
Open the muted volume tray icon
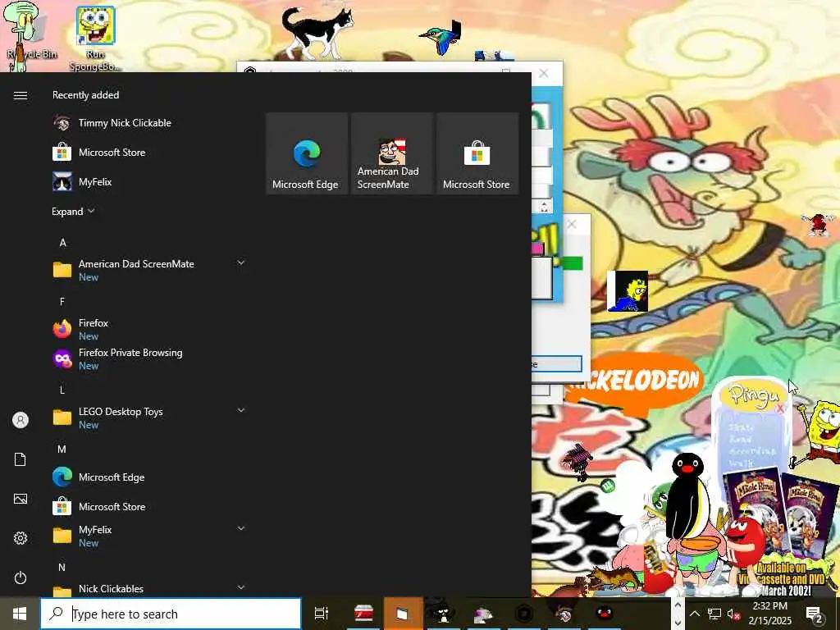(x=733, y=614)
